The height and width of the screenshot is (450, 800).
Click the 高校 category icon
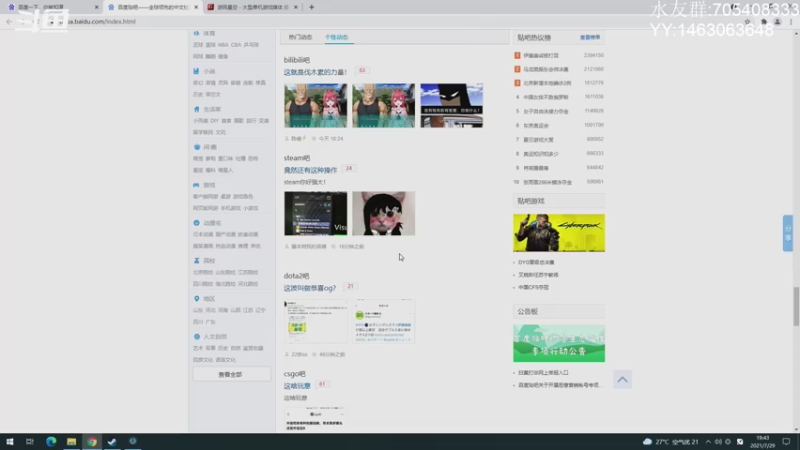196,261
